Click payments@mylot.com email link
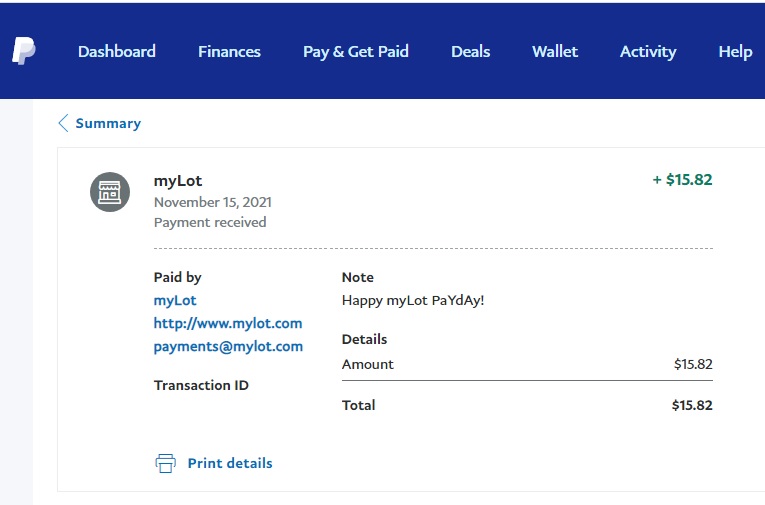Screen dimensions: 765x505 pos(228,346)
